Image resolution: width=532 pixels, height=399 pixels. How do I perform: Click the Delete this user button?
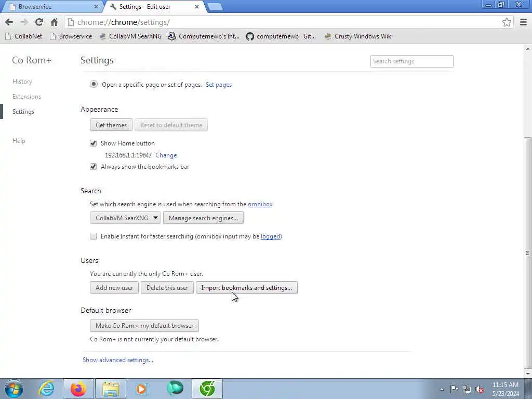[x=167, y=287]
